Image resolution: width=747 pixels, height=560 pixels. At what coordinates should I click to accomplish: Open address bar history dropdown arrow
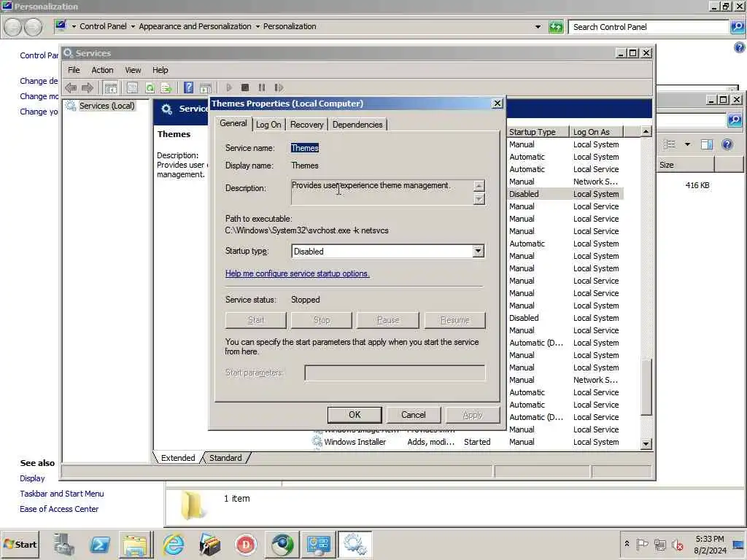[x=538, y=27]
